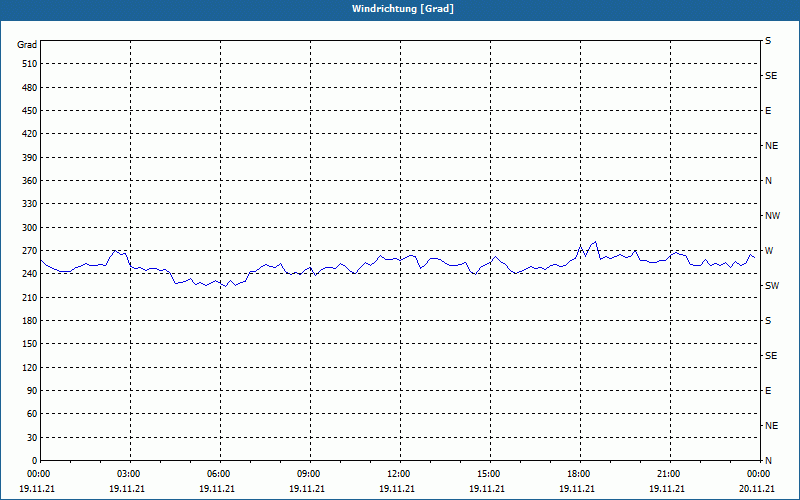Select the 12:00 time label
The image size is (800, 500).
click(398, 474)
